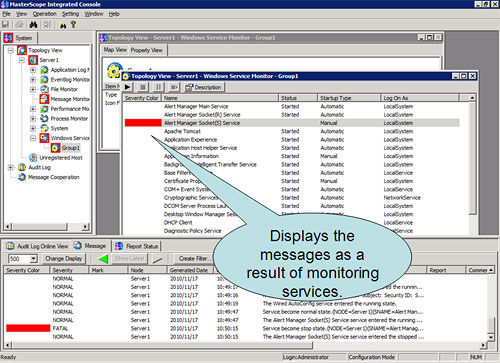Pause the service with the pause button
Viewport: 500px width, 363px height.
tap(158, 87)
